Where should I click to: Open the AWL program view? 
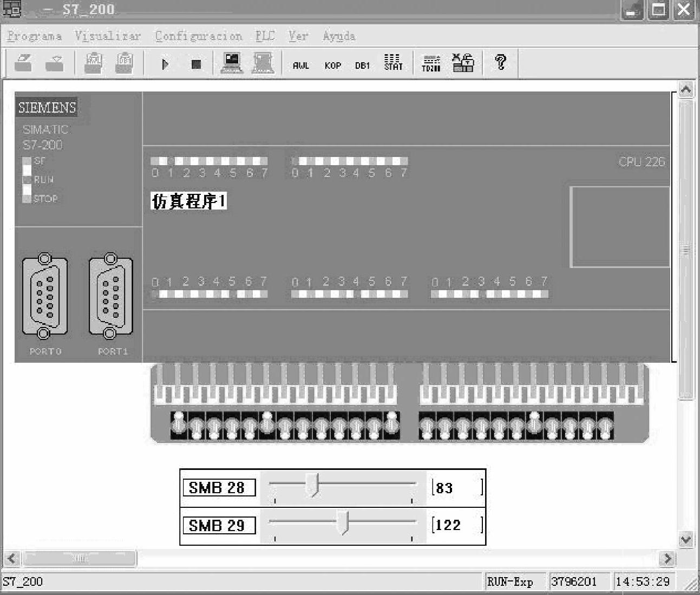click(300, 65)
